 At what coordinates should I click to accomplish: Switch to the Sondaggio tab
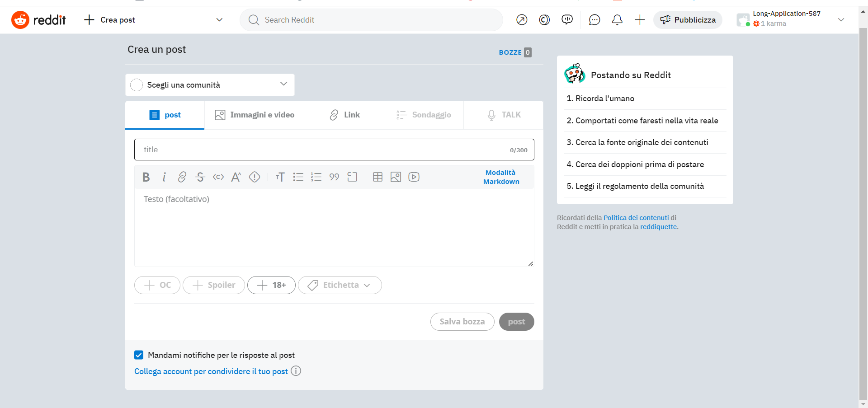423,115
